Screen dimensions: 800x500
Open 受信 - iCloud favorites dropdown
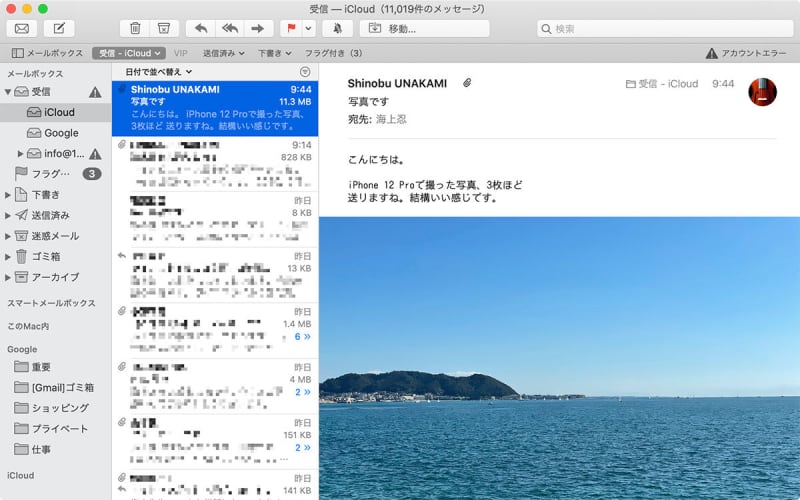[129, 53]
